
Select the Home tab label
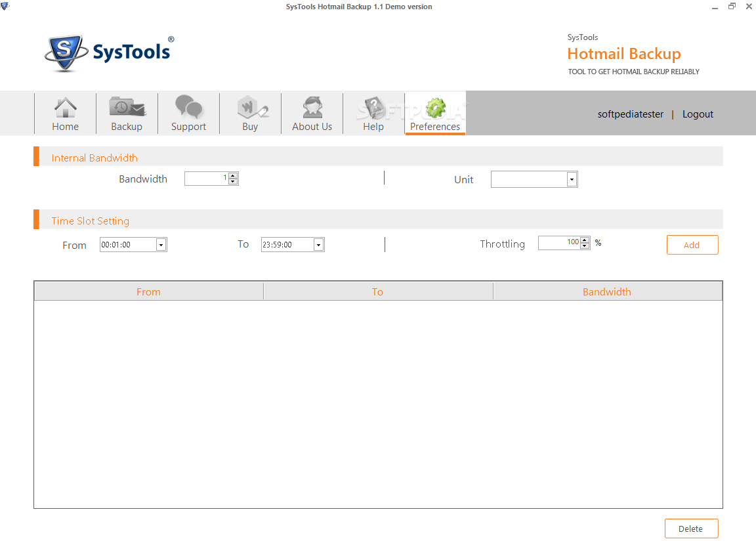pos(65,126)
